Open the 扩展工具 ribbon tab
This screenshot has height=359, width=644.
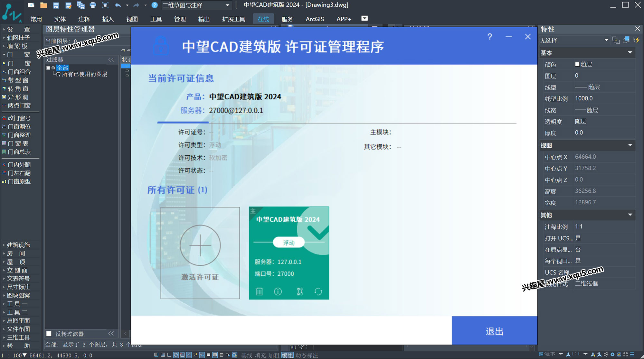[x=233, y=19]
